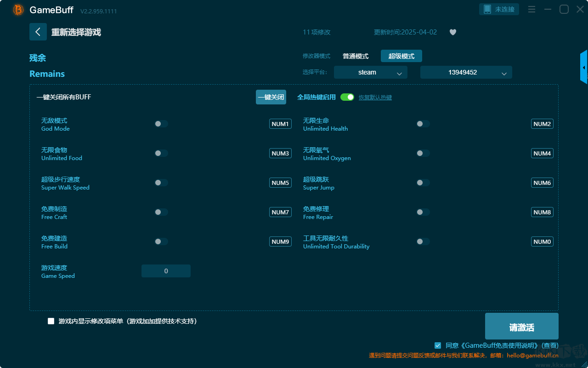Click the GameBuff logo icon
588x368 pixels.
[18, 10]
